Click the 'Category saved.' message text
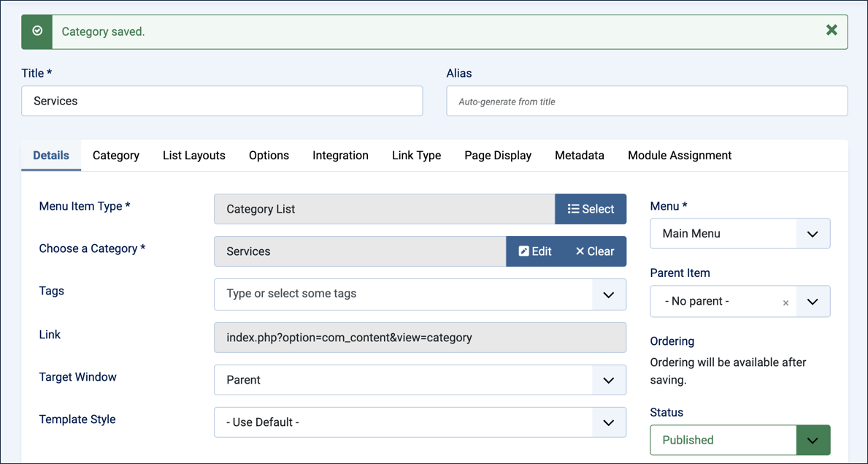The width and height of the screenshot is (868, 464). pyautogui.click(x=103, y=31)
